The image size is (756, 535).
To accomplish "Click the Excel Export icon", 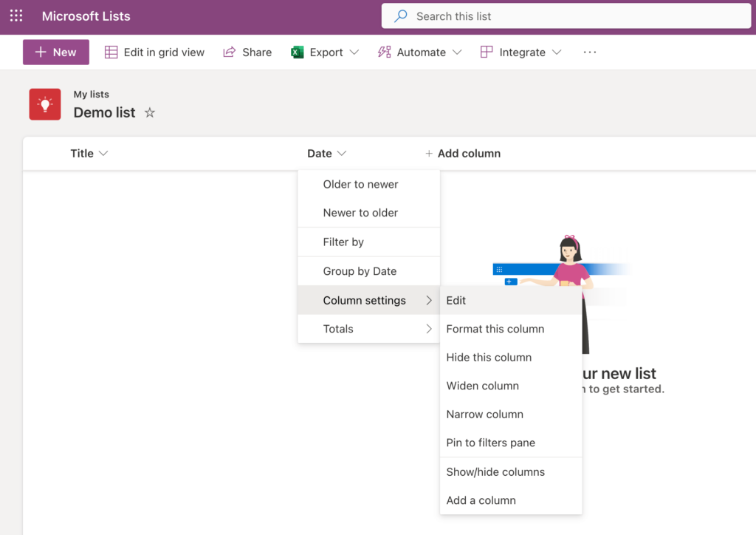I will 297,52.
